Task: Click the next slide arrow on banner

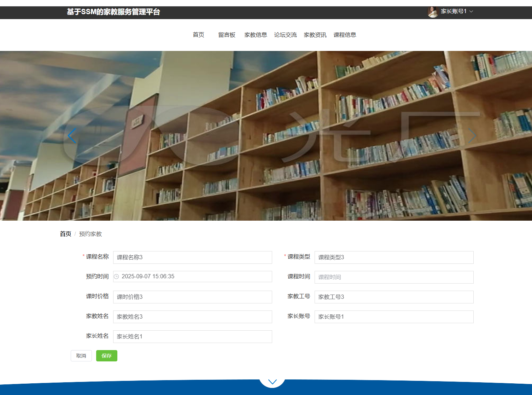Action: [472, 136]
